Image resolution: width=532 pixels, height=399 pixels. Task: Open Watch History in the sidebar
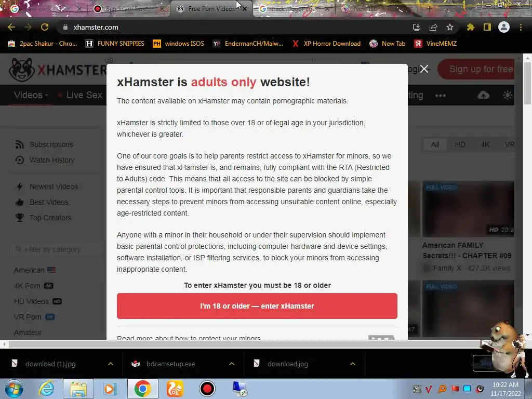coord(45,160)
